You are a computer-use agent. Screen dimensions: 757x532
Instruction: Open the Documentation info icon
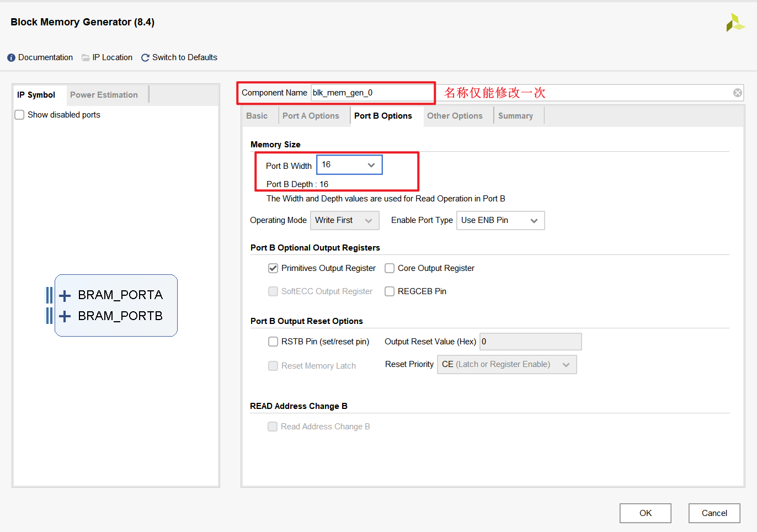[x=11, y=57]
